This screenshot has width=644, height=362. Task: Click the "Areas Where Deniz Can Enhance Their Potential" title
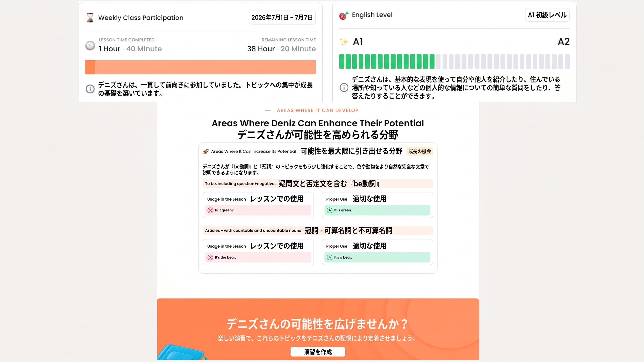[318, 123]
